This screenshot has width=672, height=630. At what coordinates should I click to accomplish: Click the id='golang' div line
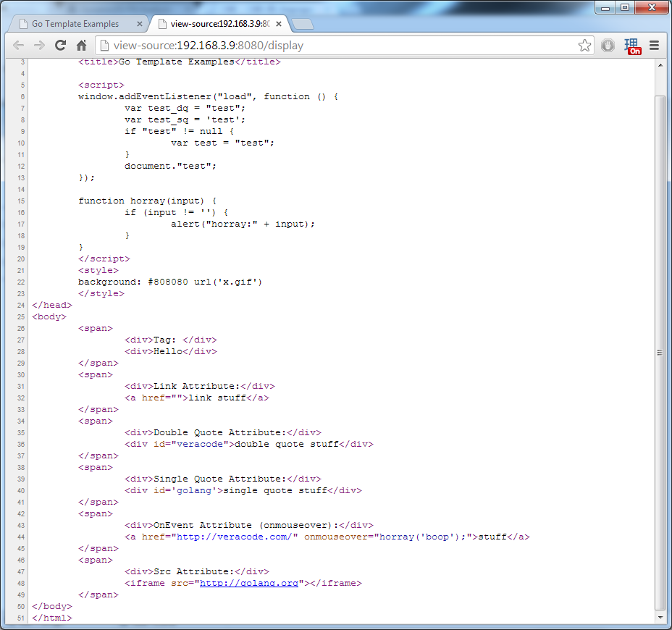(x=243, y=490)
